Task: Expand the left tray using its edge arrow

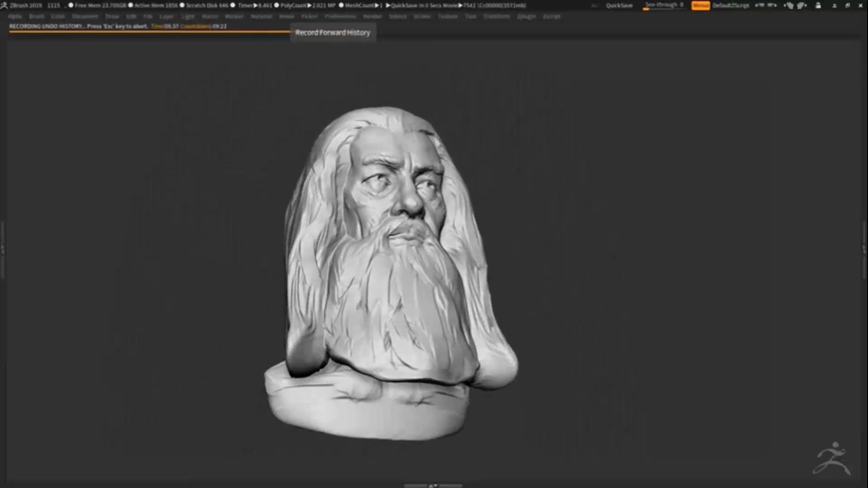Action: coord(2,246)
